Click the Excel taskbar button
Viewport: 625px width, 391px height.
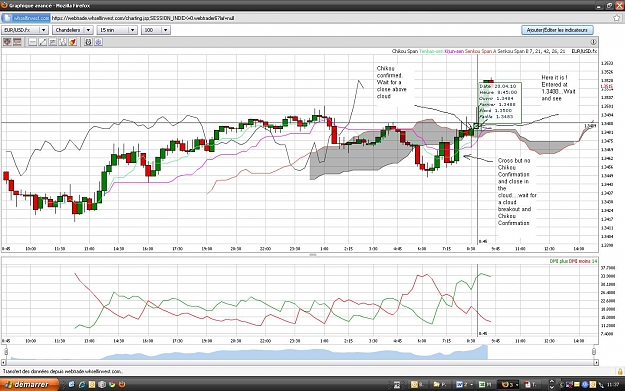pyautogui.click(x=485, y=385)
